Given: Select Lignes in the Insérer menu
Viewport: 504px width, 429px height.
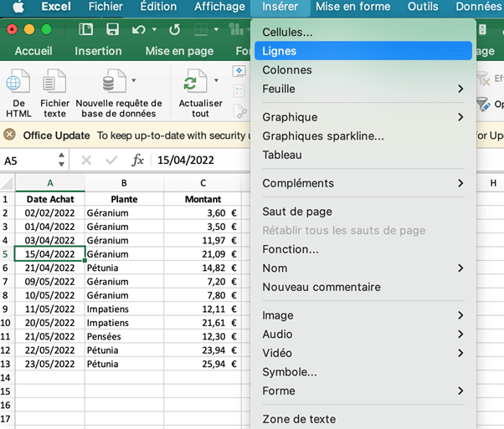Looking at the screenshot, I should 279,51.
